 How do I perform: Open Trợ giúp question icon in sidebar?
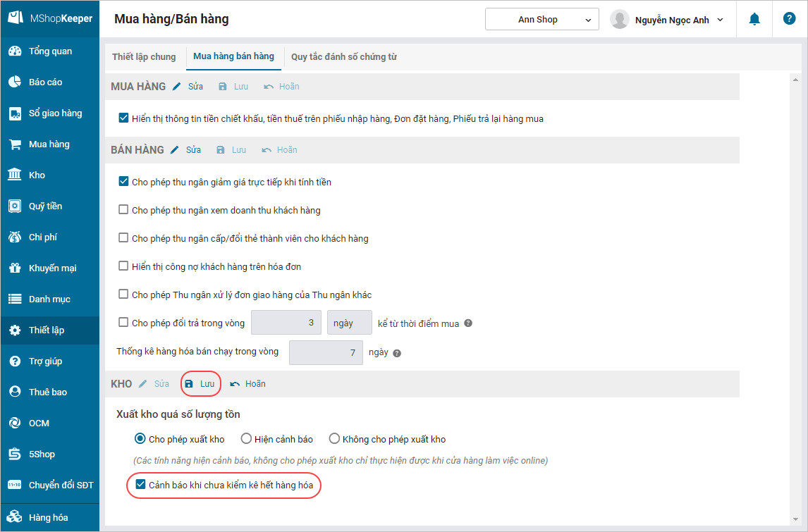coord(15,361)
